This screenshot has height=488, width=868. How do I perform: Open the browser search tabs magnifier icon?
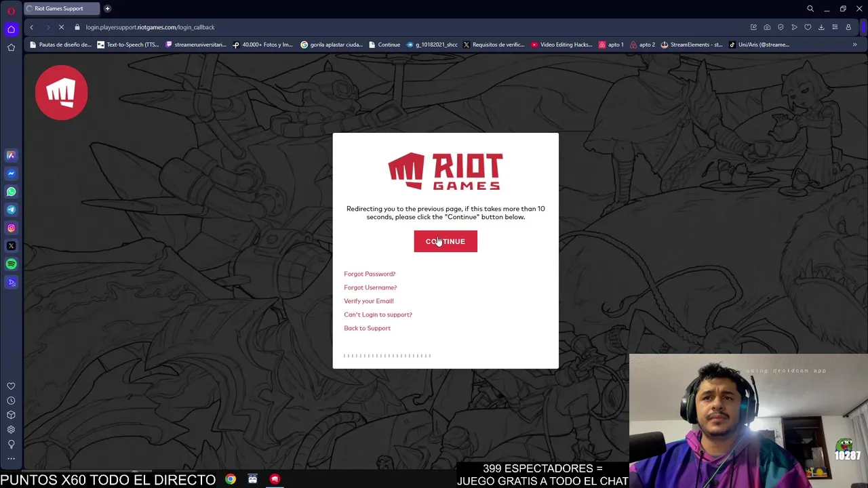point(810,9)
